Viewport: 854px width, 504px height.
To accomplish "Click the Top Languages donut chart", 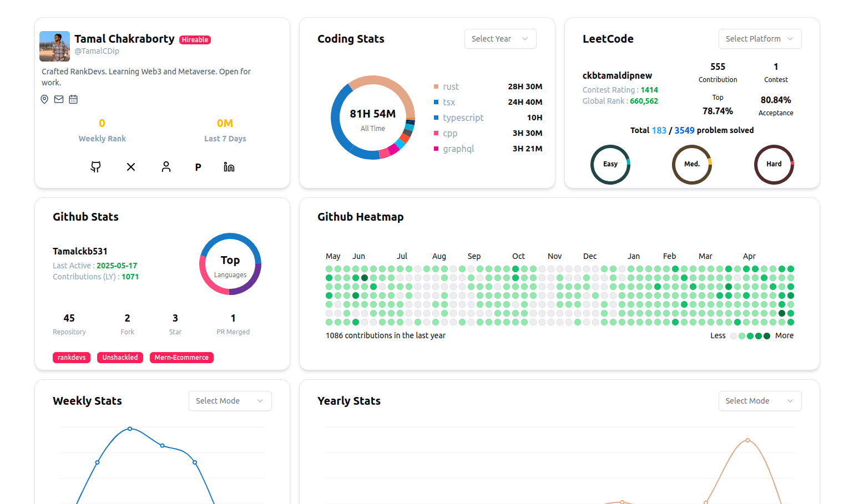I will pyautogui.click(x=230, y=264).
